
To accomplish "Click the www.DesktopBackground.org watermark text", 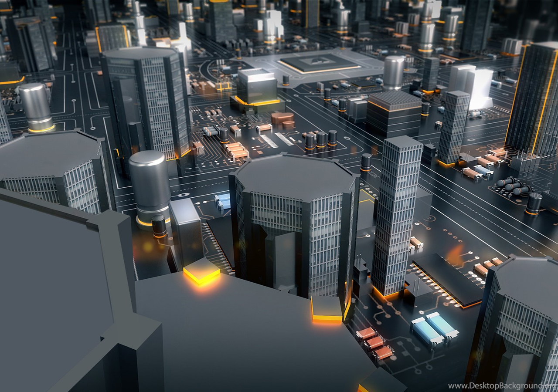I will (502, 386).
